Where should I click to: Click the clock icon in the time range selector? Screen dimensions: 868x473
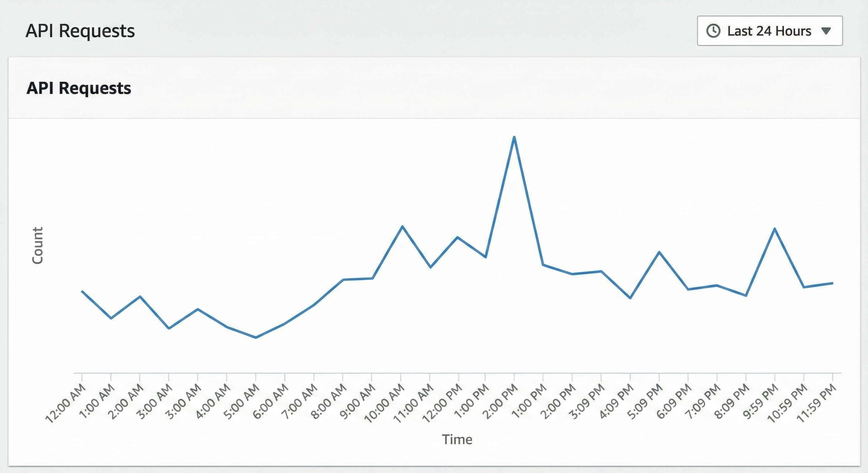(x=713, y=31)
